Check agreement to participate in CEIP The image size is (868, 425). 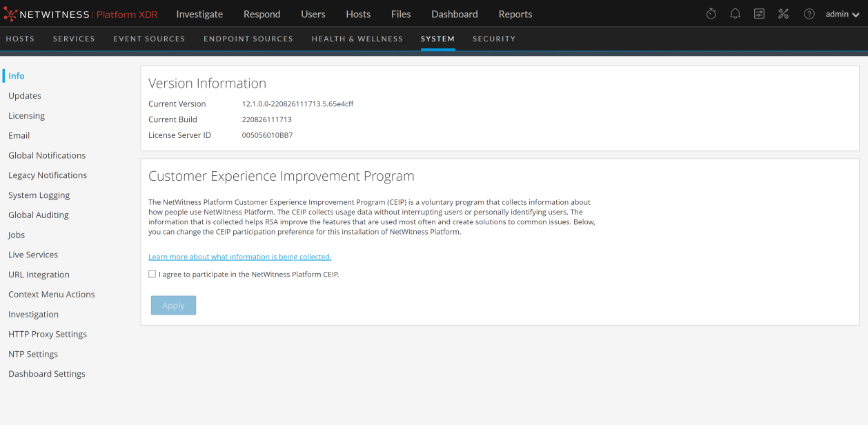[x=152, y=274]
